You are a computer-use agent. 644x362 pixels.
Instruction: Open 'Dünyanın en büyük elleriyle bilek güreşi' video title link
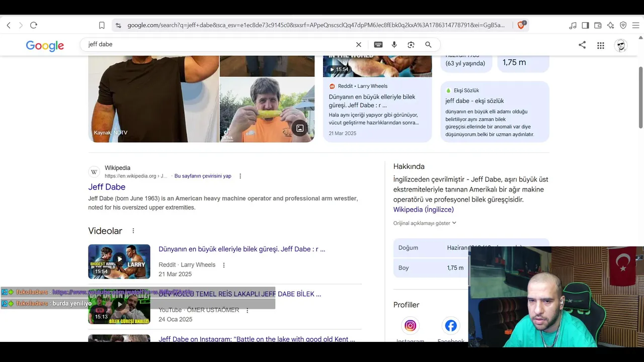[x=242, y=249]
